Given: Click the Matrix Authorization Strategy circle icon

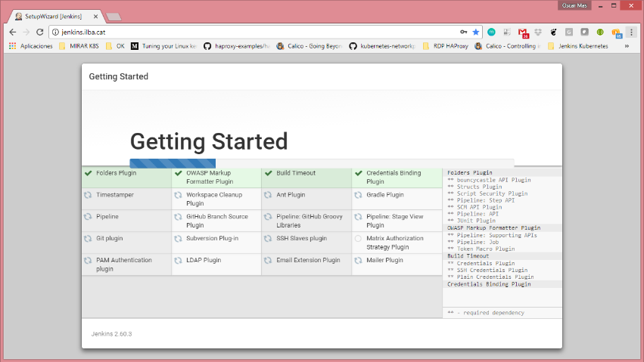Looking at the screenshot, I should click(358, 238).
